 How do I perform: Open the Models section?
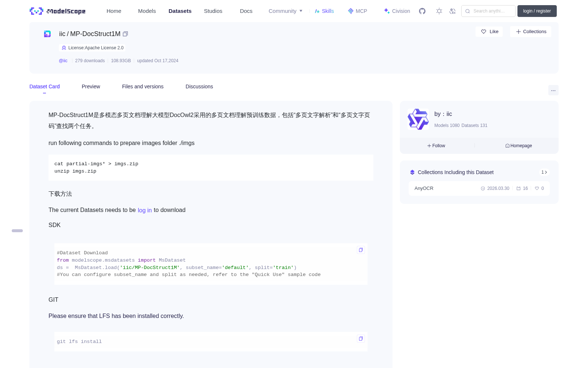[147, 11]
